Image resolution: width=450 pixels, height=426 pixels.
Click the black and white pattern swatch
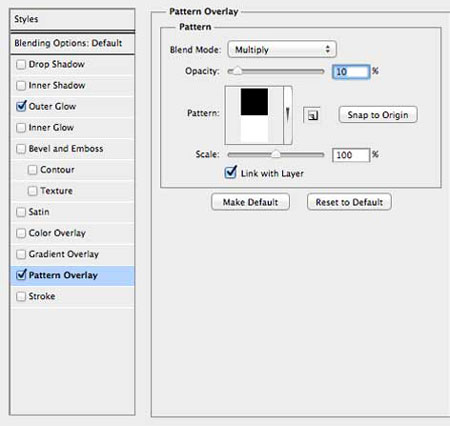coord(254,115)
